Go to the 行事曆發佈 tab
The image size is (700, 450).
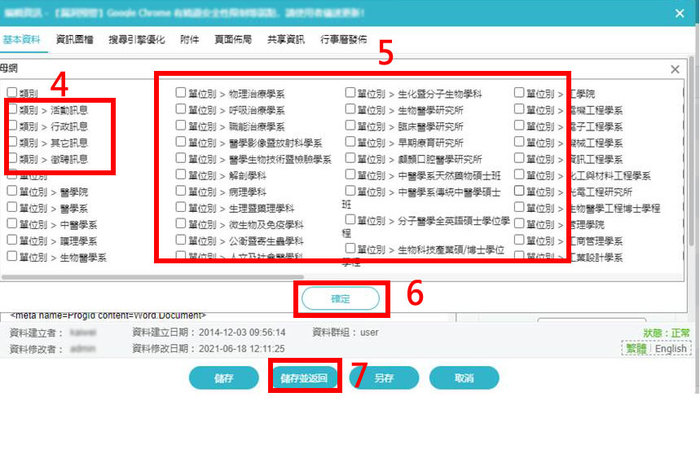click(x=343, y=39)
